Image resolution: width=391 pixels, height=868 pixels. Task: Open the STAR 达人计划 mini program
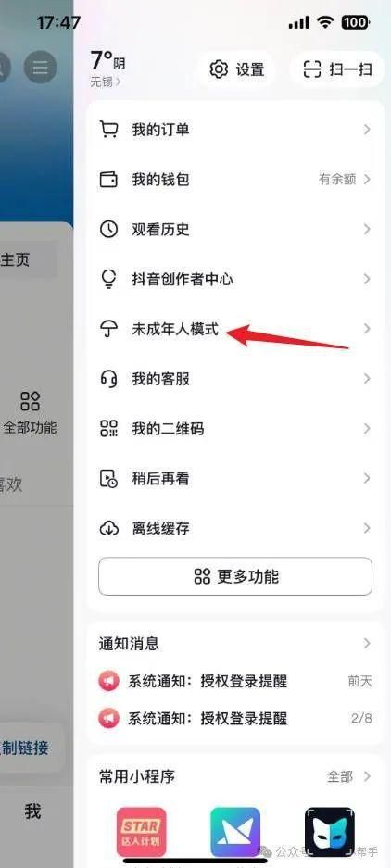click(x=141, y=832)
